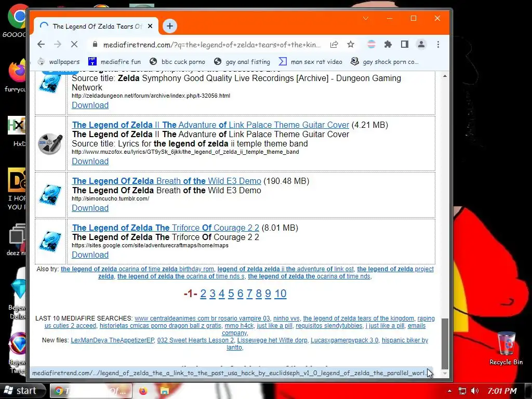This screenshot has width=532, height=399.
Task: Click Firefox icon in the taskbar
Action: [143, 391]
